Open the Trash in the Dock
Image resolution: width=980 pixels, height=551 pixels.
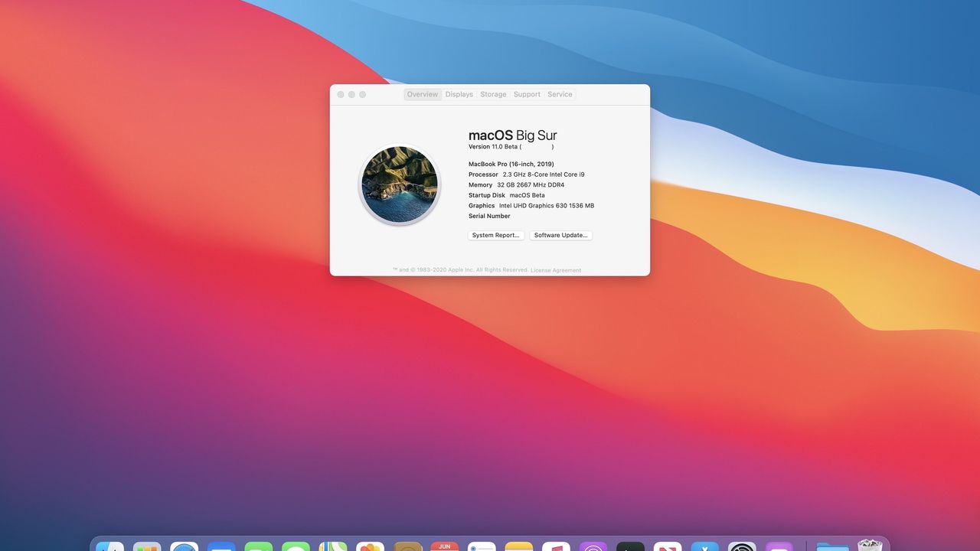(870, 546)
